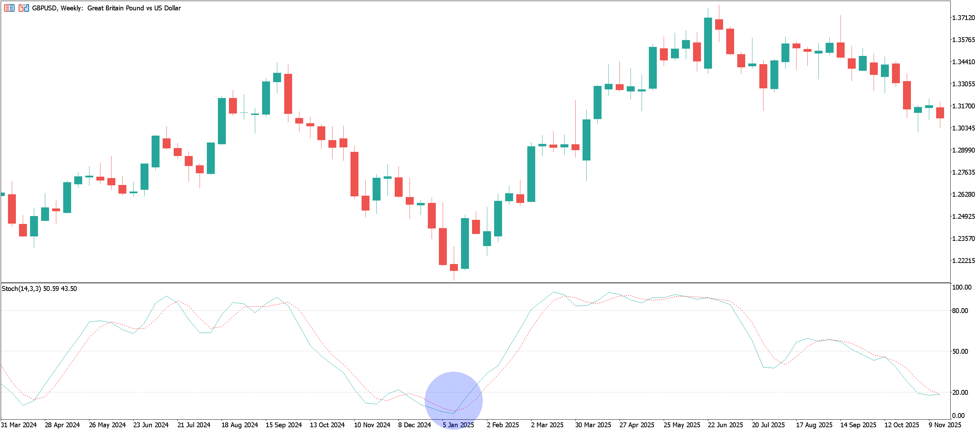
Task: Click the '18 Aug 2024' date label
Action: point(240,425)
